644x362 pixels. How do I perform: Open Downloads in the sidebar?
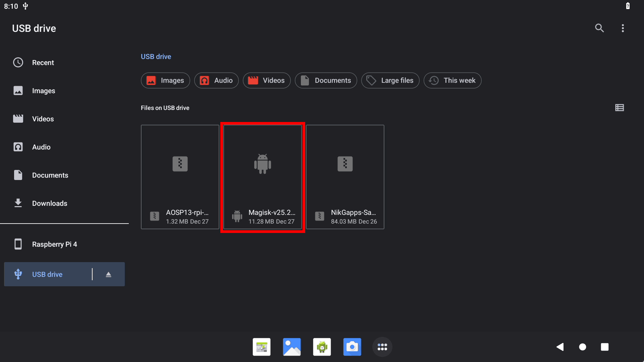64,203
